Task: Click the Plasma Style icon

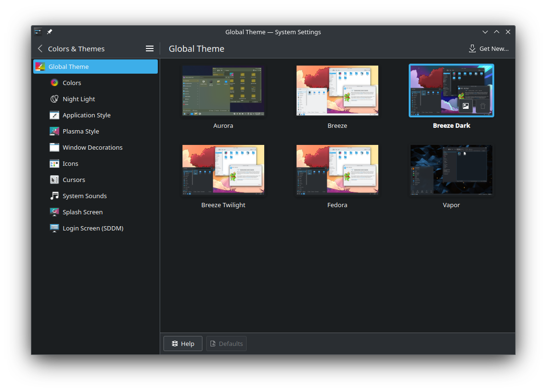Action: (54, 131)
